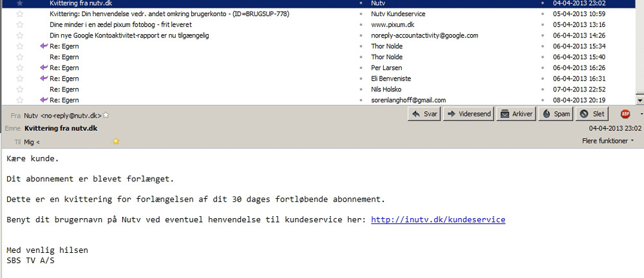
Task: Star the Re: Egern email dated 06-04-2013 15:34
Action: coord(20,46)
